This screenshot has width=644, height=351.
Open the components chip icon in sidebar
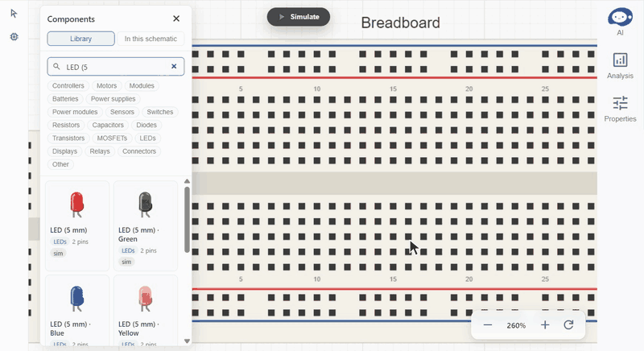14,36
